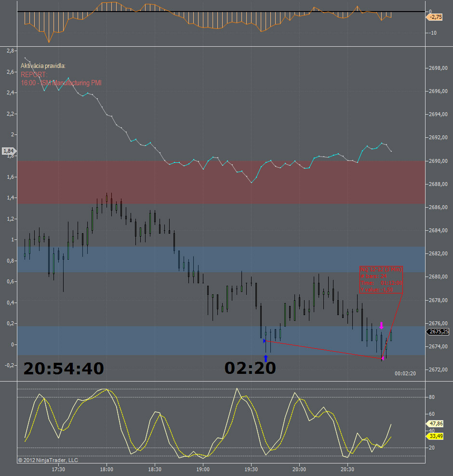This screenshot has width=453, height=476.
Task: Click the 2678,00 price axis label
Action: click(x=438, y=300)
